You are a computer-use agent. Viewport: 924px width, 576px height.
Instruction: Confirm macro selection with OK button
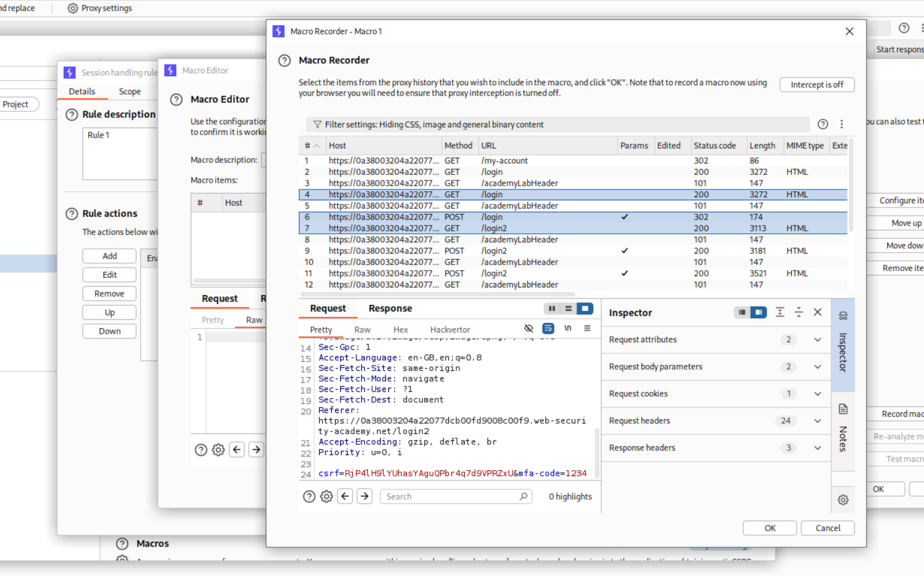click(769, 528)
